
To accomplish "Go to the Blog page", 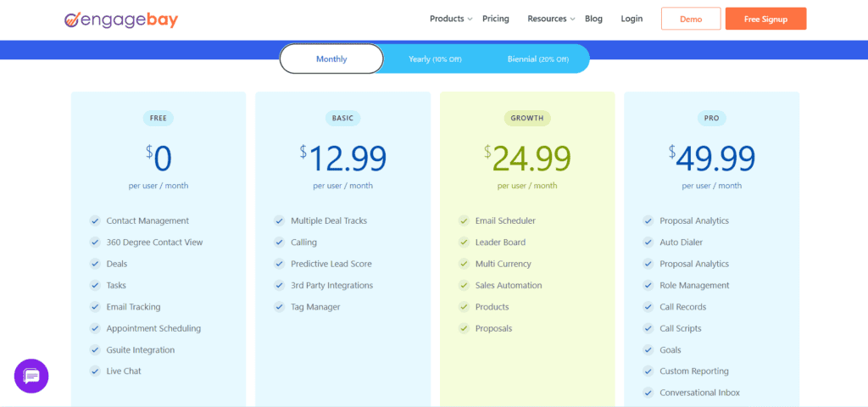I will point(593,19).
